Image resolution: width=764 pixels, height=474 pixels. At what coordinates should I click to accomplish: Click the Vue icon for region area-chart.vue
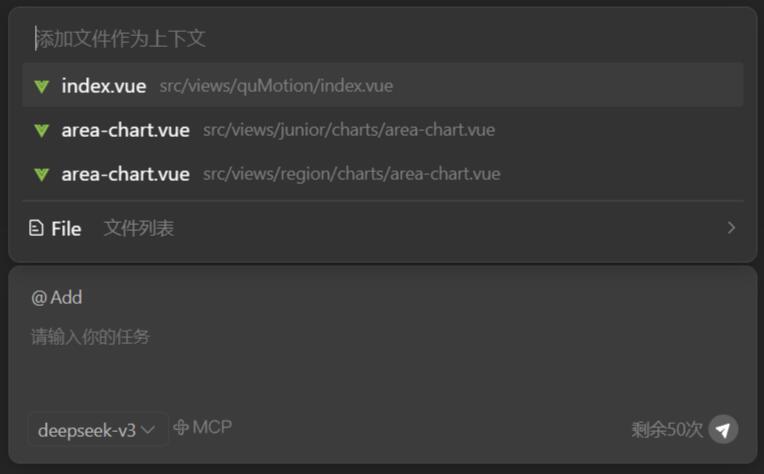pos(41,174)
